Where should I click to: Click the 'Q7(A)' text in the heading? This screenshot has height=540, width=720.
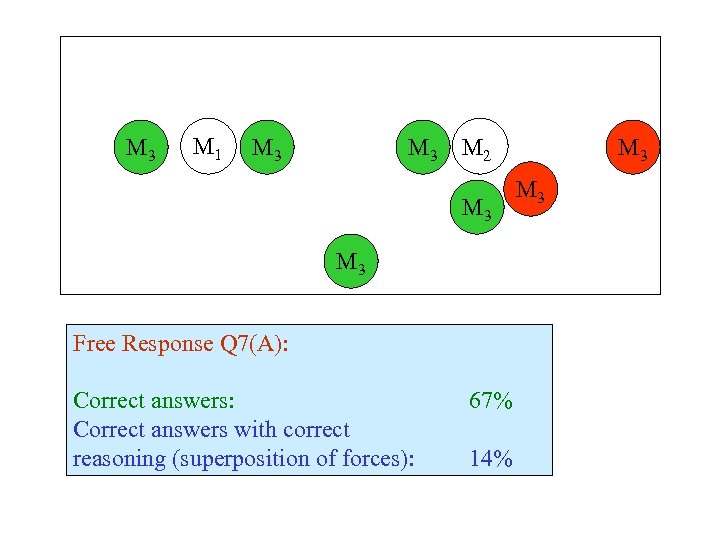(x=254, y=344)
